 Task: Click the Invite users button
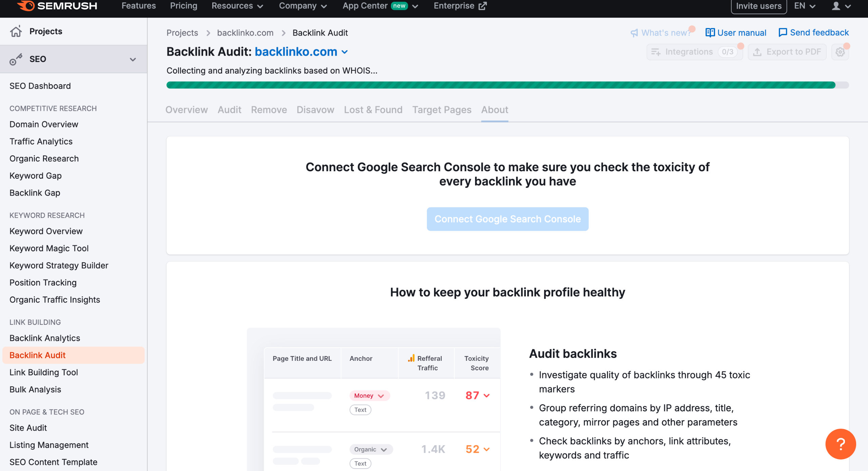click(x=758, y=6)
